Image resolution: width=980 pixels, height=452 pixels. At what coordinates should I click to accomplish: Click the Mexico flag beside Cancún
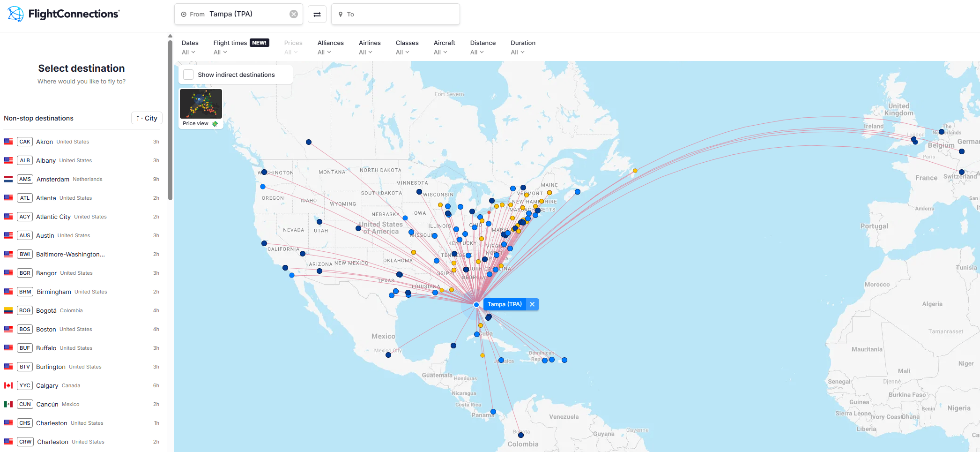point(8,404)
